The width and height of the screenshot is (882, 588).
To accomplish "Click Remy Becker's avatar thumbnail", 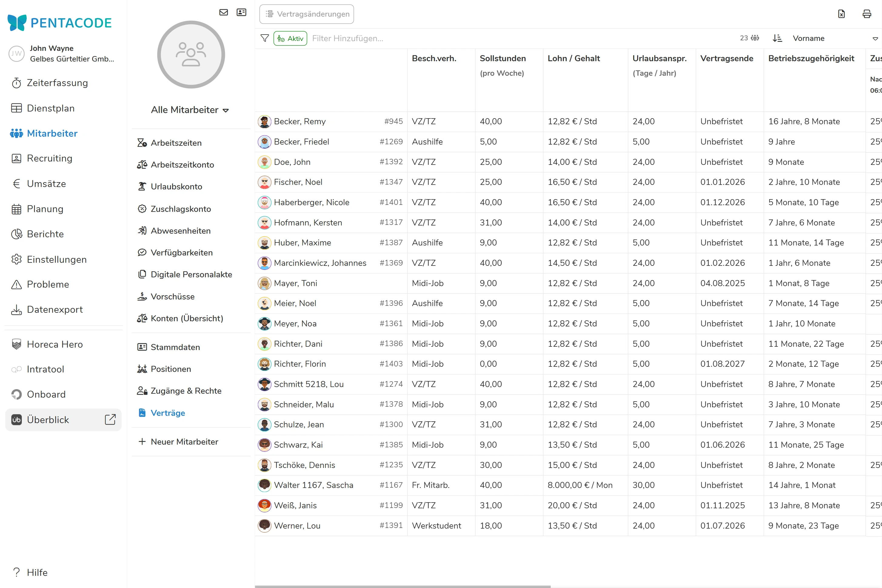I will 264,122.
